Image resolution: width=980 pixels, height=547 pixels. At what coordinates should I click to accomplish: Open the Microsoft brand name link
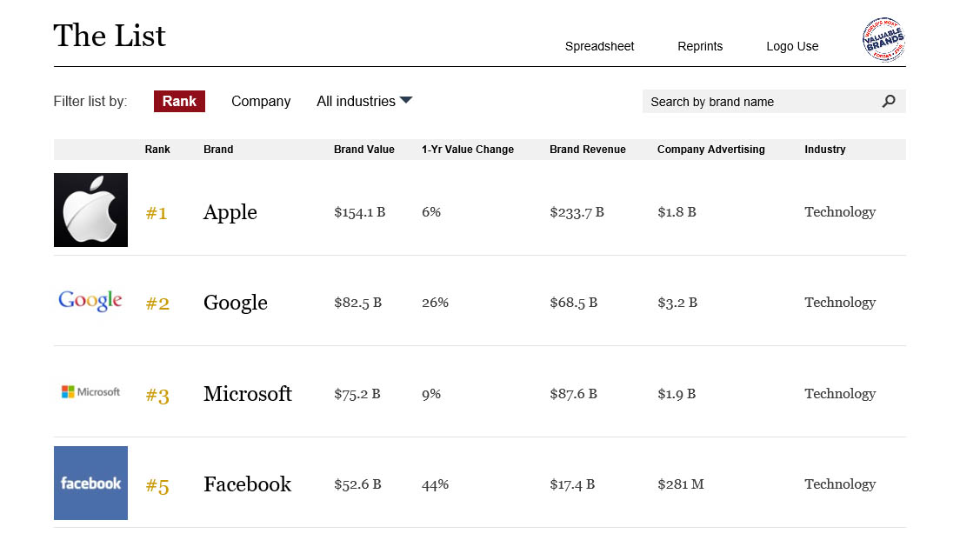coord(248,394)
